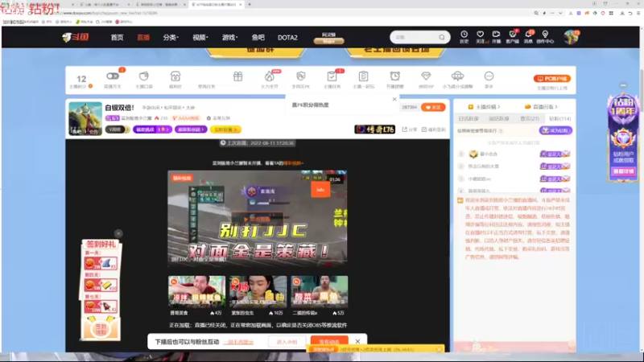
Task: Close the sign-in gift panel
Action: pyautogui.click(x=118, y=233)
